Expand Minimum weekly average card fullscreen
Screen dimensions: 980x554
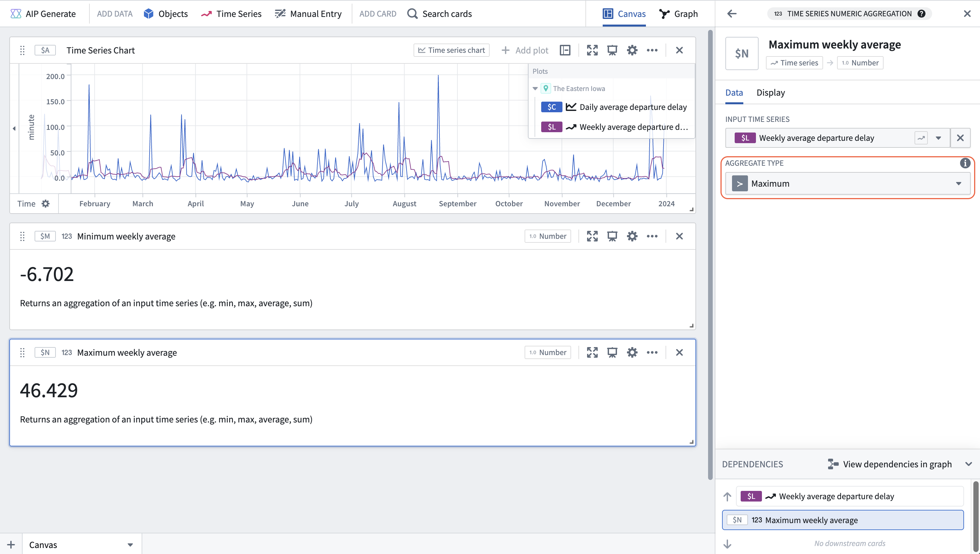pos(592,236)
